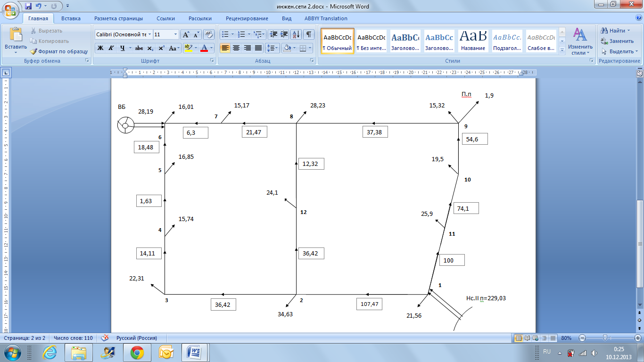The width and height of the screenshot is (644, 362).
Task: Toggle italic formatting (К)
Action: tap(111, 48)
